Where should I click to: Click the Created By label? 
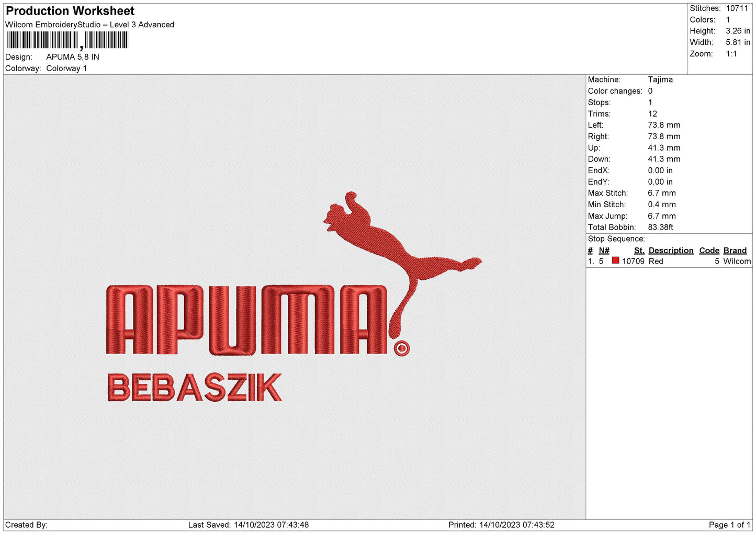[26, 525]
